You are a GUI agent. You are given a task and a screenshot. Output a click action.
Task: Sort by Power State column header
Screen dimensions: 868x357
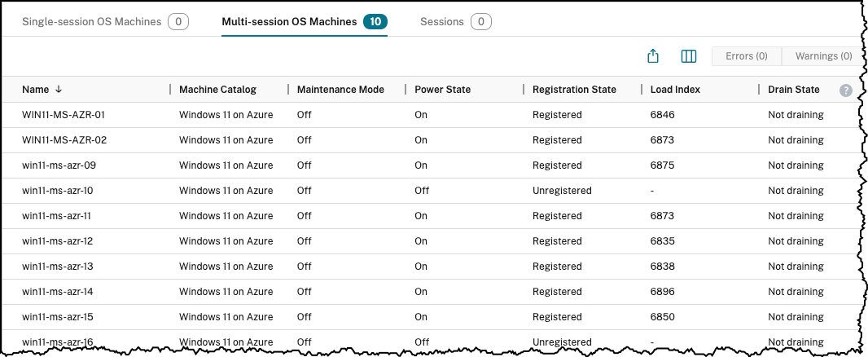[x=443, y=90]
